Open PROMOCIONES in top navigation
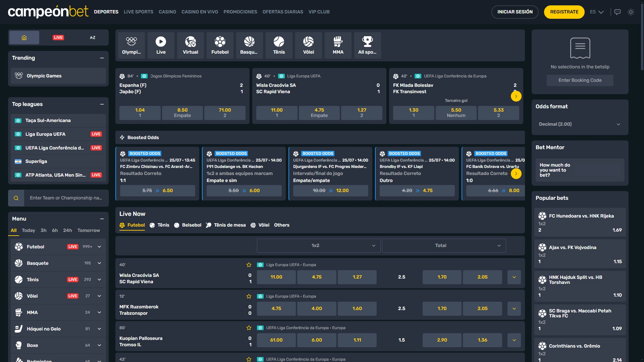This screenshot has height=362, width=644. pyautogui.click(x=240, y=12)
